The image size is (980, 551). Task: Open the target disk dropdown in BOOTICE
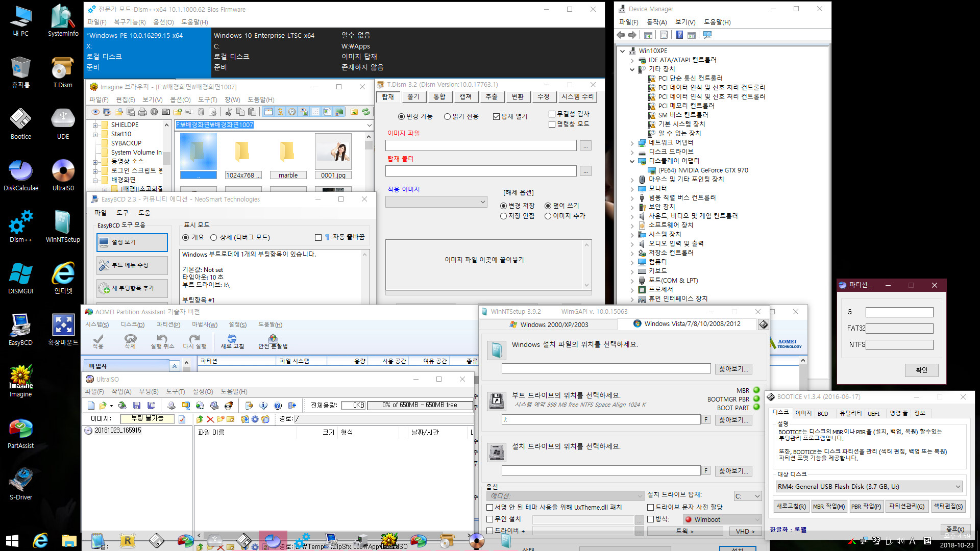869,486
